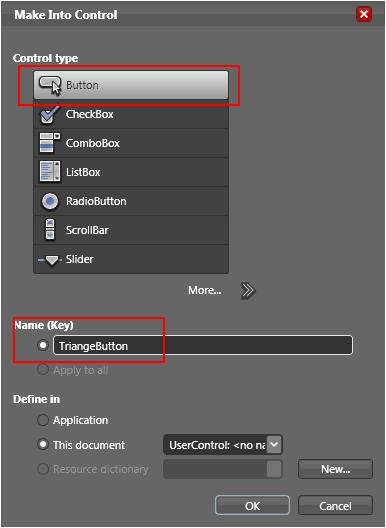386x528 pixels.
Task: Choose the RadioButton control icon
Action: pyautogui.click(x=50, y=201)
